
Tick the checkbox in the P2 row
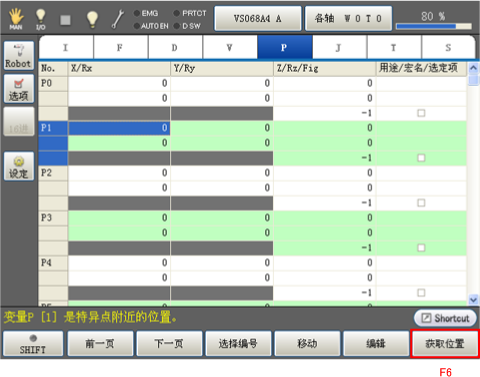point(421,203)
